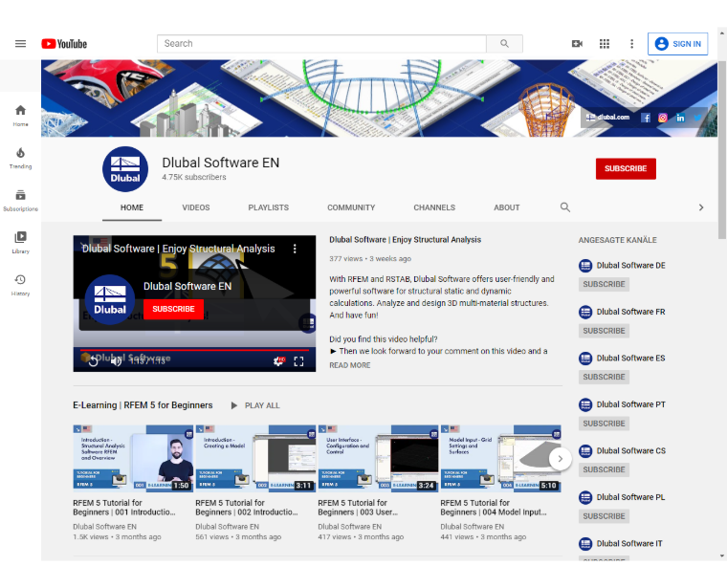Select the HOME tab
Screen dimensions: 727x588
pos(132,207)
